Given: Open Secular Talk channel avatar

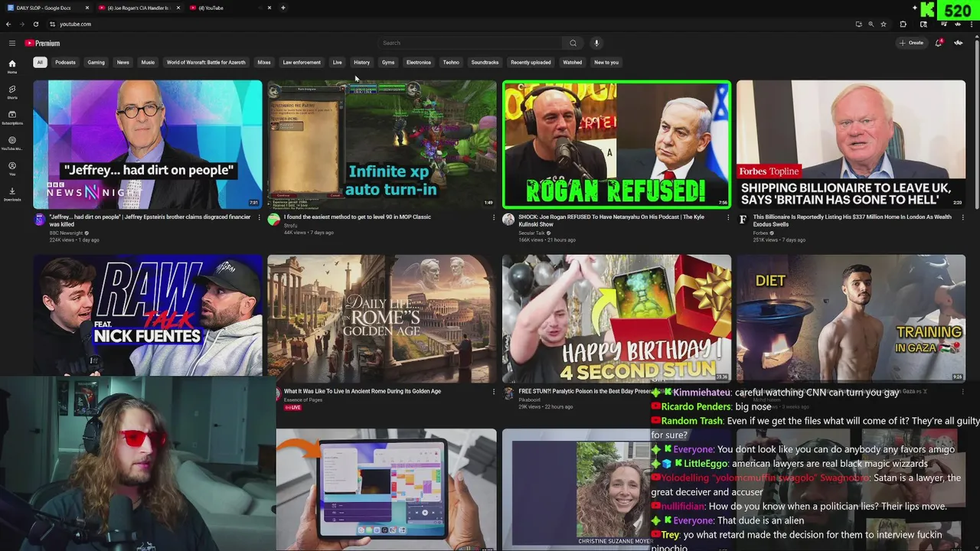Looking at the screenshot, I should click(508, 220).
